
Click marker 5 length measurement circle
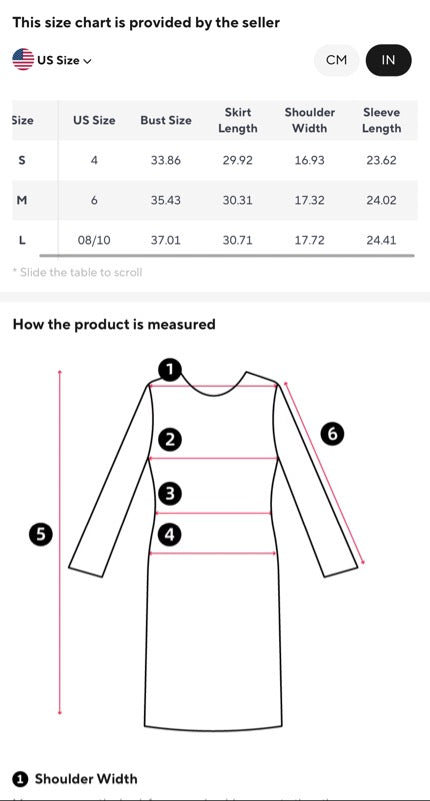pyautogui.click(x=41, y=535)
